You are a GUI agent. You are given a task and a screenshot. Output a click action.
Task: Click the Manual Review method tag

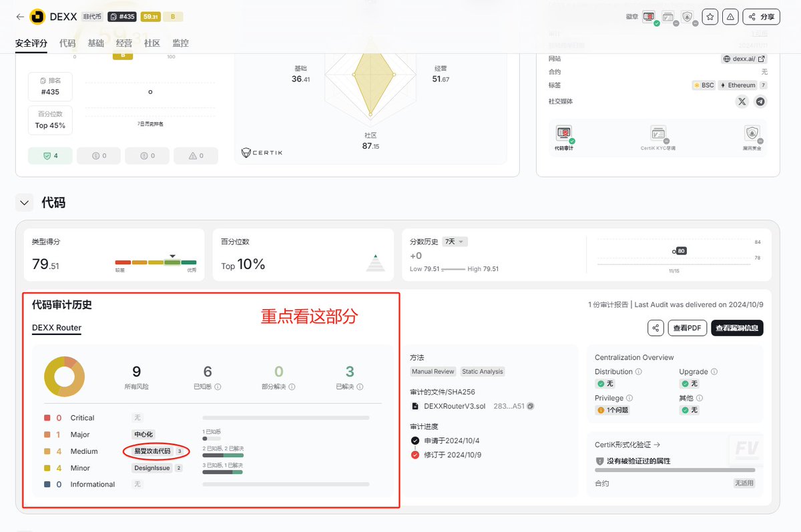click(433, 372)
